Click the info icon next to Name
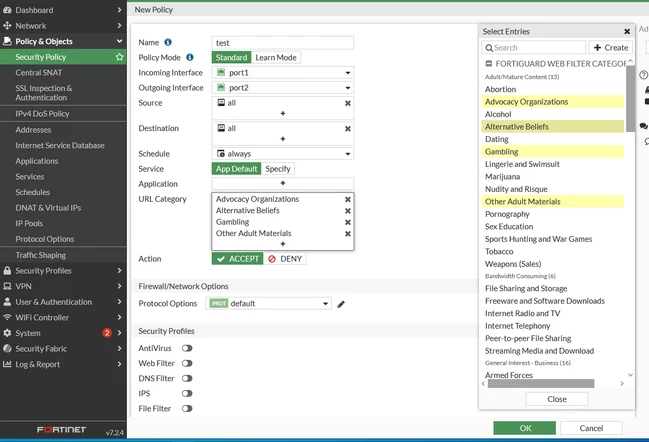The image size is (649, 442). (x=168, y=42)
